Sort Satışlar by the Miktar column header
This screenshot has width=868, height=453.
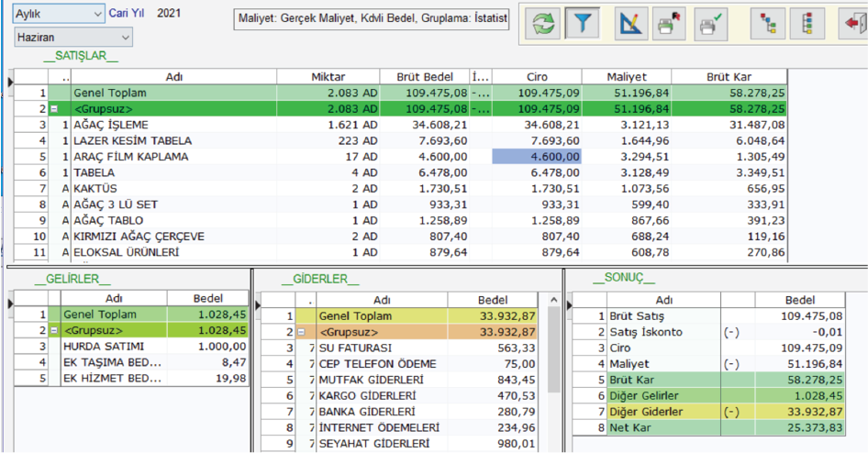[x=328, y=77]
